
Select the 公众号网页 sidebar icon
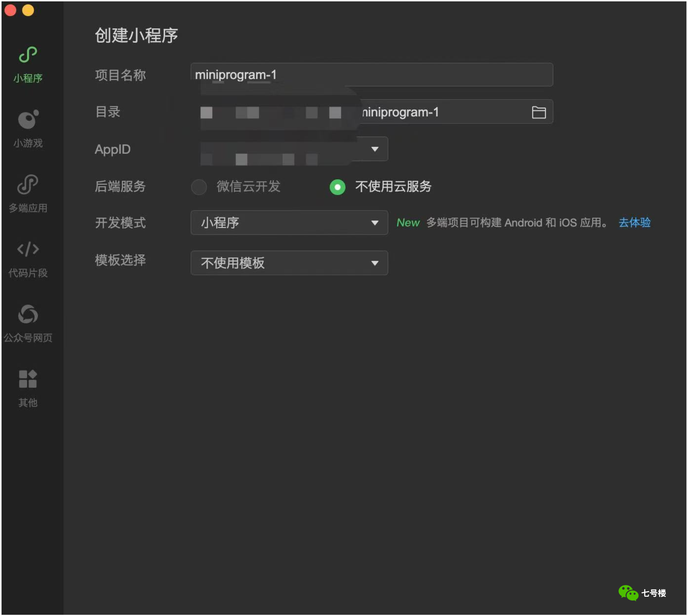(x=28, y=314)
